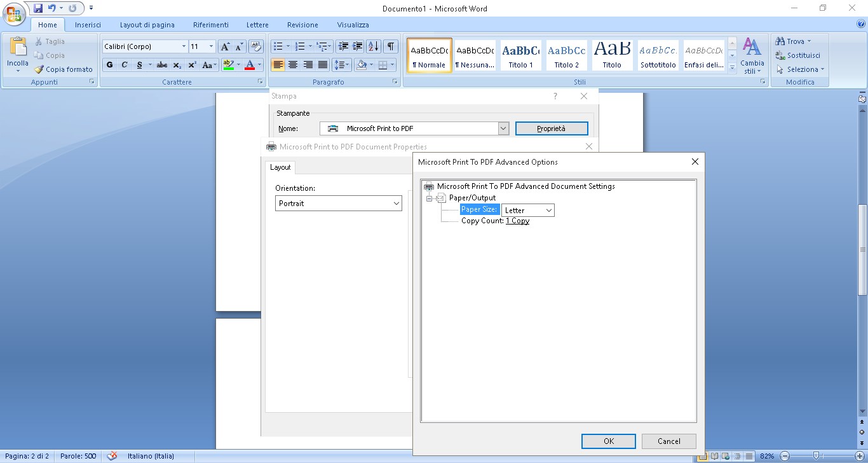This screenshot has height=463, width=868.
Task: Select the Layout tab in Document Properties
Action: click(280, 167)
